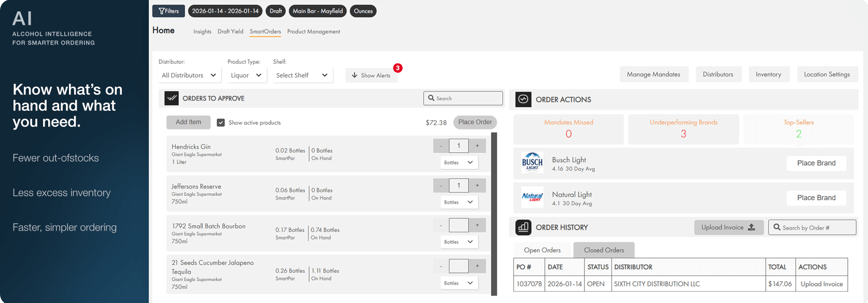
Task: Click the down arrow icon on Show Alerts
Action: (x=355, y=75)
